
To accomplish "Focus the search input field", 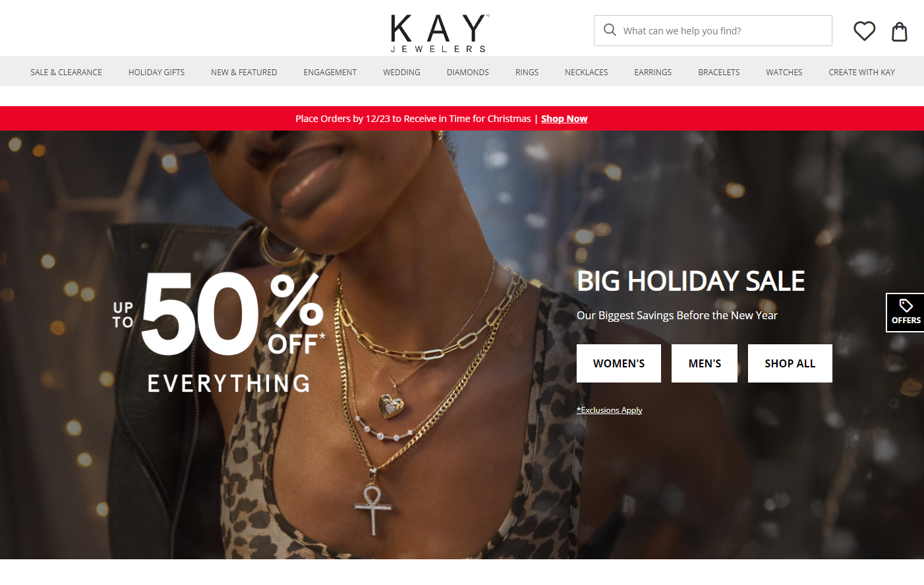I will 713,31.
